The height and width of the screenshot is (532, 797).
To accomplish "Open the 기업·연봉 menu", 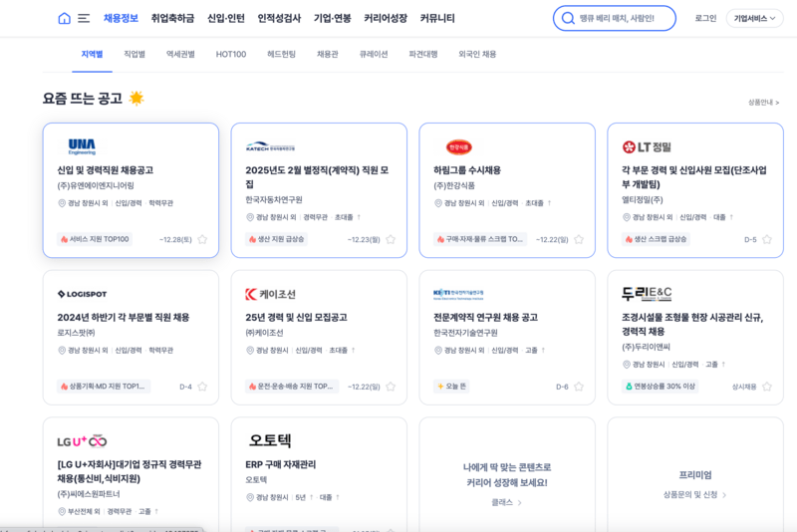I will tap(333, 18).
